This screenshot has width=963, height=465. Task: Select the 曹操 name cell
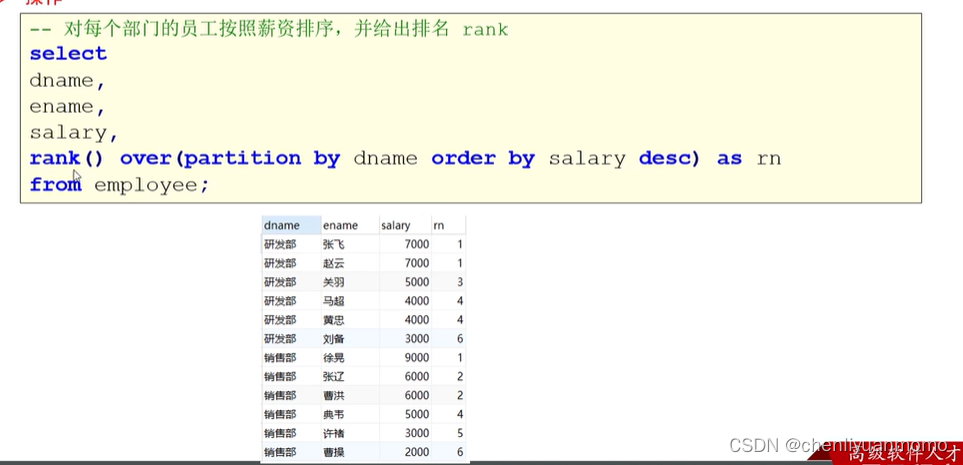(349, 452)
